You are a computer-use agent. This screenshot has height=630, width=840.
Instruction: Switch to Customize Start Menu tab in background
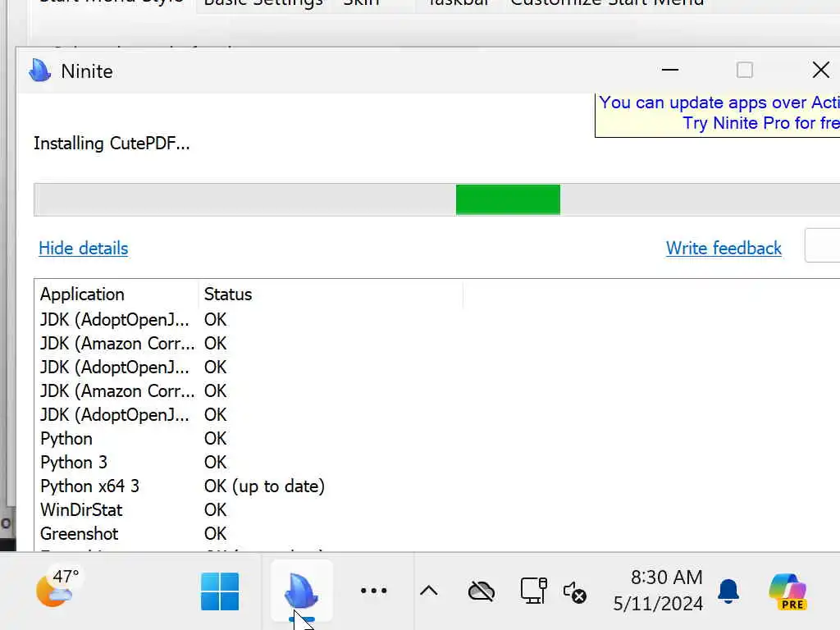607,3
